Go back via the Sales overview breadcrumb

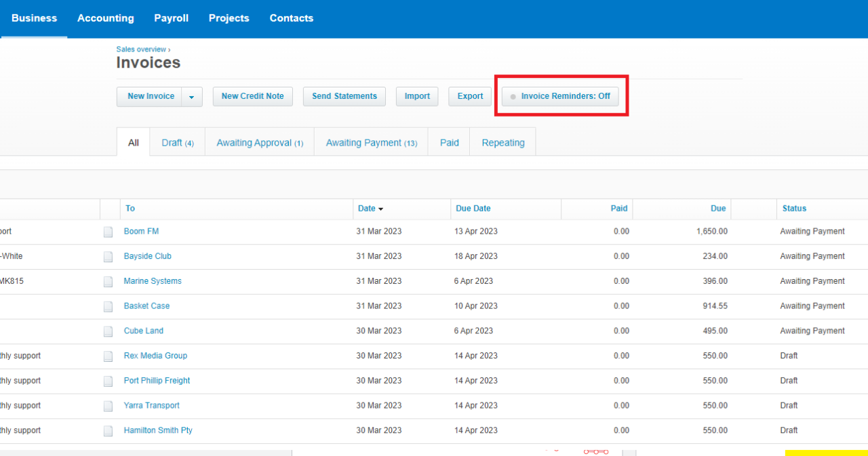[x=140, y=49]
